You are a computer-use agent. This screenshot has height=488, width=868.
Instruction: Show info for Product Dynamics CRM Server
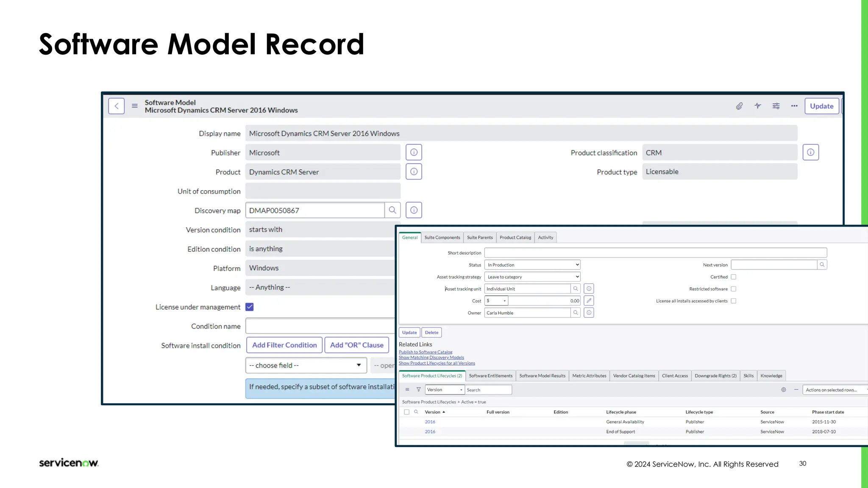[x=414, y=172]
